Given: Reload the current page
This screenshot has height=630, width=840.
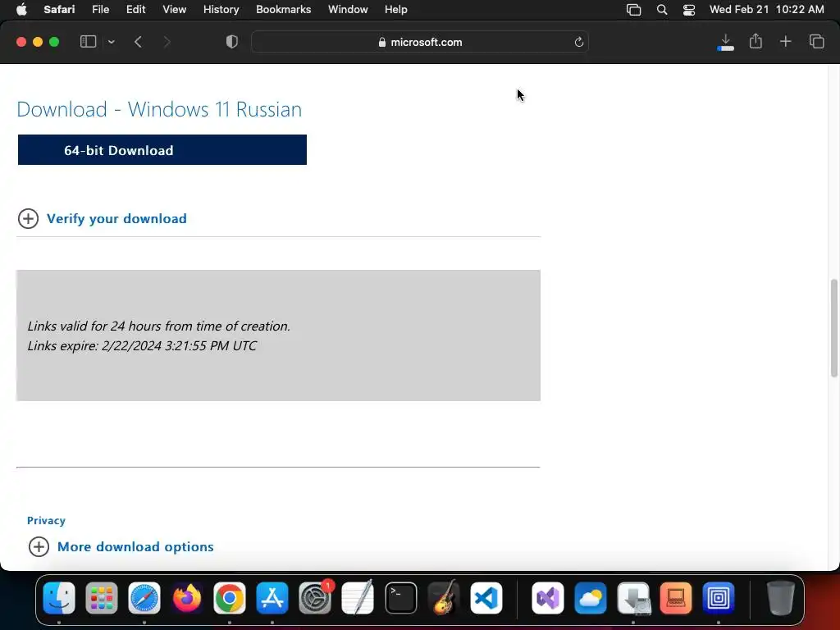Looking at the screenshot, I should pyautogui.click(x=578, y=42).
